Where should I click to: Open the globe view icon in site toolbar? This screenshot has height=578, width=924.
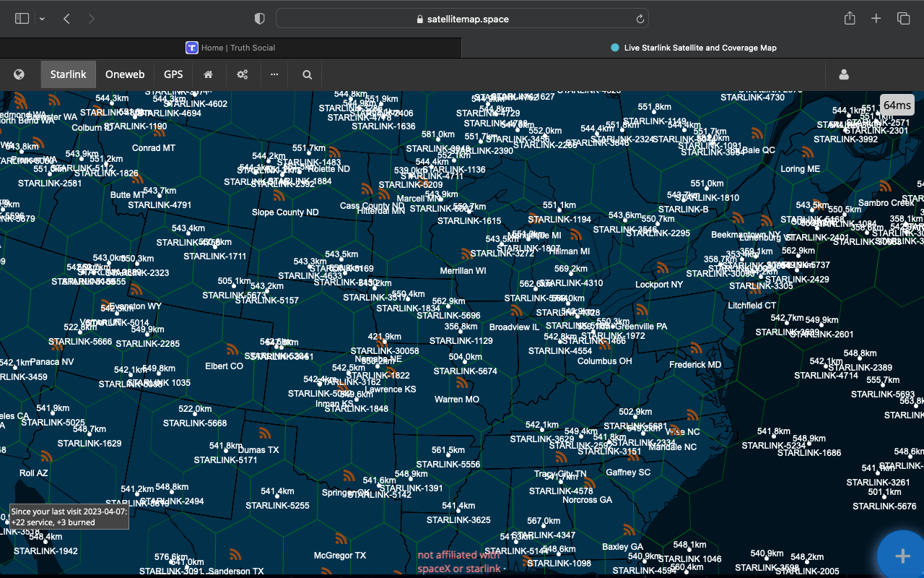[x=19, y=74]
